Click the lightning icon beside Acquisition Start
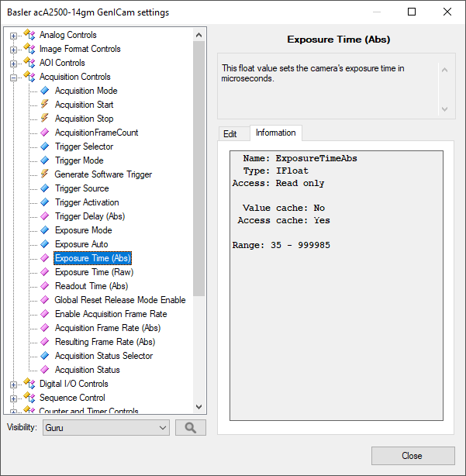The width and height of the screenshot is (466, 476). tap(45, 105)
